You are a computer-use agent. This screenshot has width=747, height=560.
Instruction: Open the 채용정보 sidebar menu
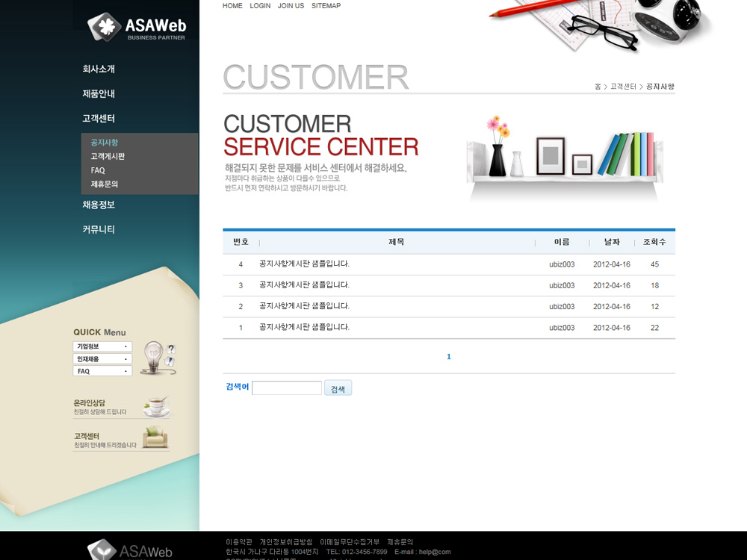99,205
